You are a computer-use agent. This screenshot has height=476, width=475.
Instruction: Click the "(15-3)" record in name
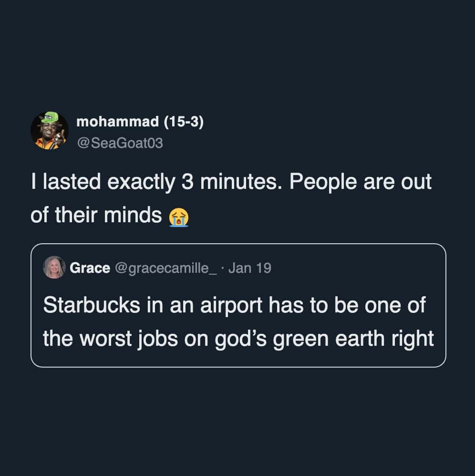tap(184, 122)
